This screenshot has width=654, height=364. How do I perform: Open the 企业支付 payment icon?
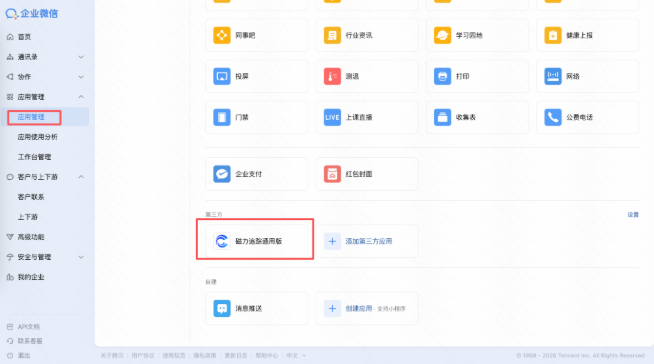point(222,174)
